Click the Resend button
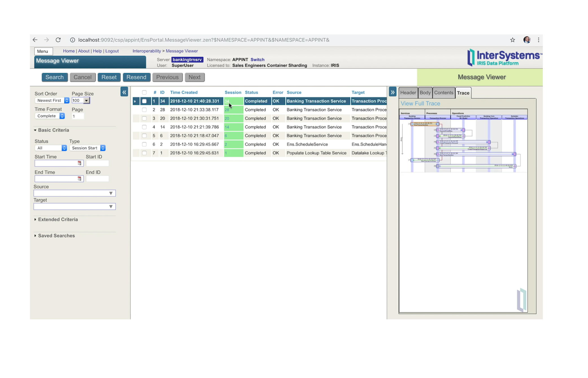Image resolution: width=588 pixels, height=378 pixels. 136,77
